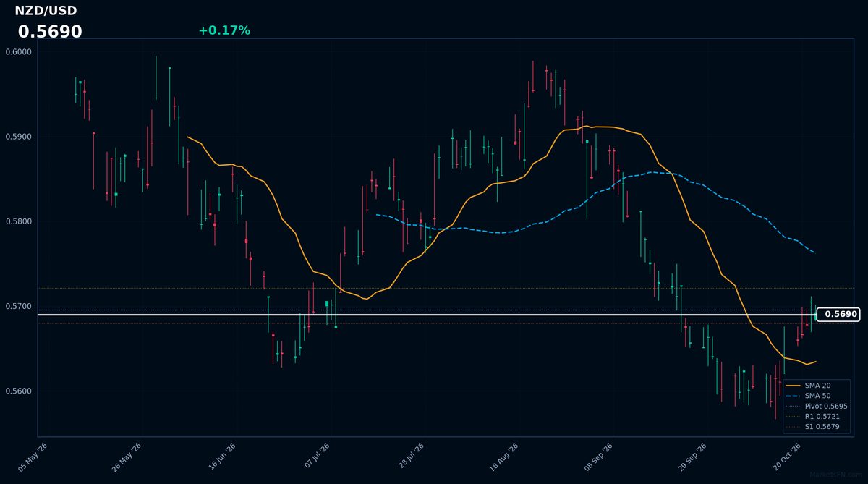Click the +0.17% change value
Image resolution: width=868 pixels, height=484 pixels.
click(x=224, y=30)
